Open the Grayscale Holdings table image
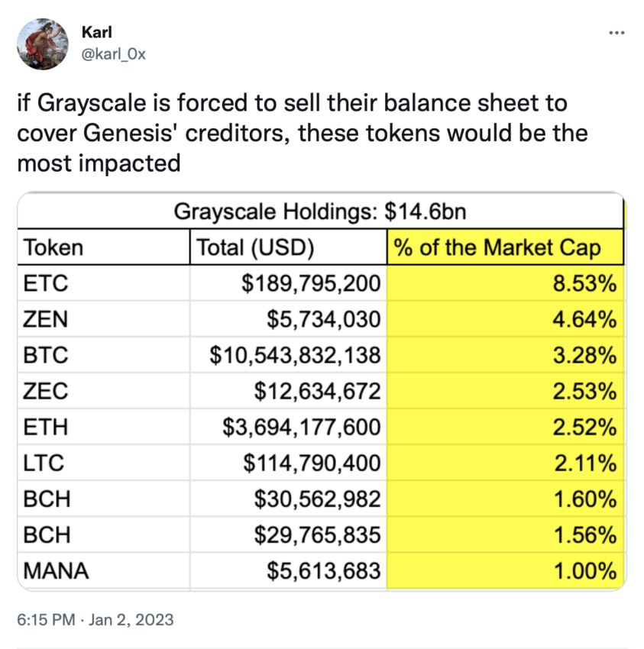The width and height of the screenshot is (644, 649). click(x=322, y=391)
